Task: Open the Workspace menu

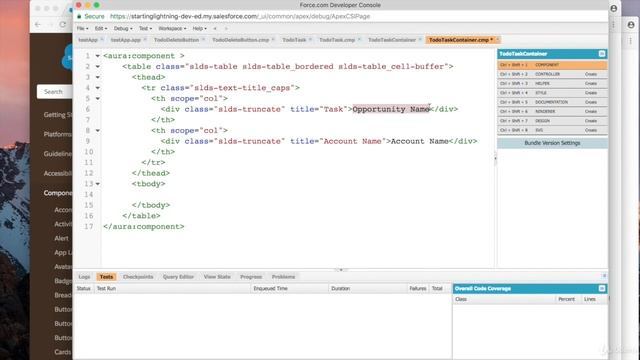Action: (x=172, y=29)
